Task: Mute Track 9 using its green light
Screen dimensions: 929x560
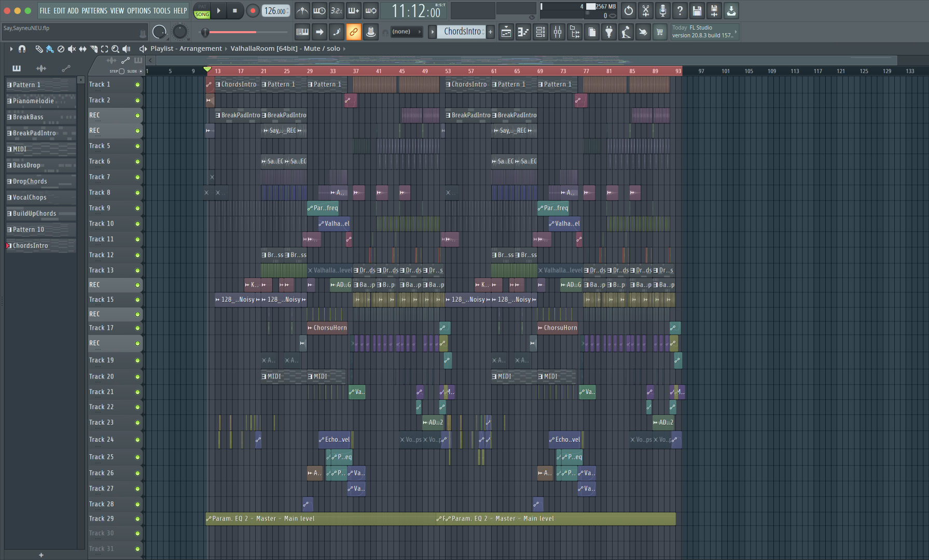Action: click(137, 208)
